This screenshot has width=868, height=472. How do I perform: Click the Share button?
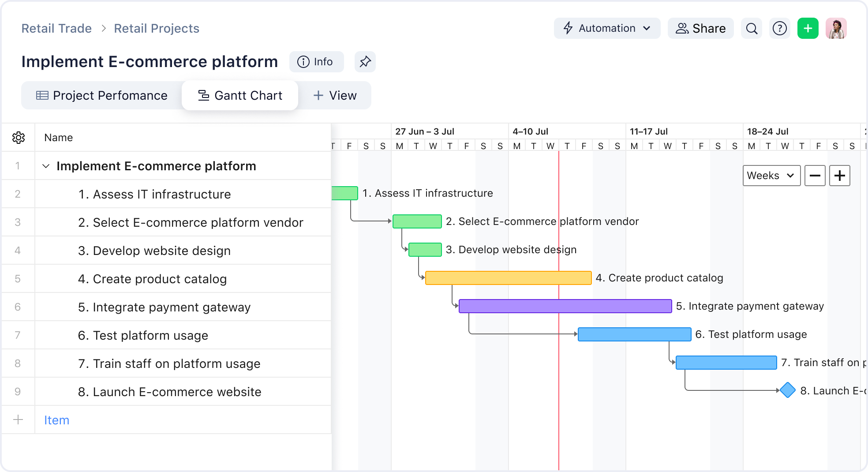click(x=700, y=29)
